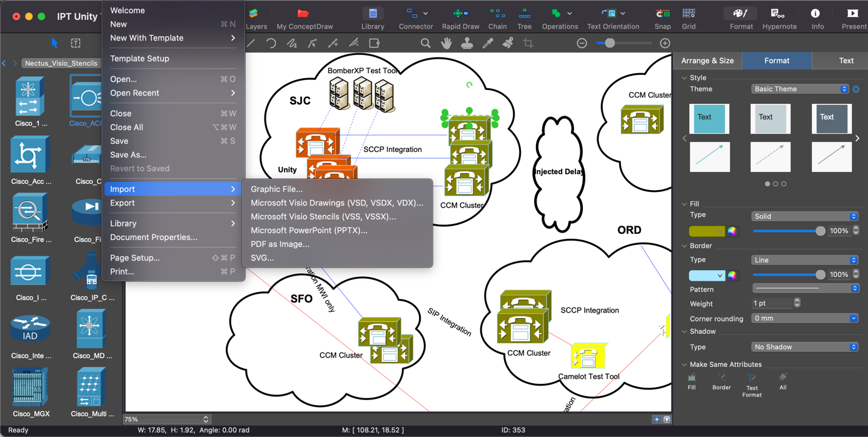Open the Info panel icon

[x=815, y=14]
